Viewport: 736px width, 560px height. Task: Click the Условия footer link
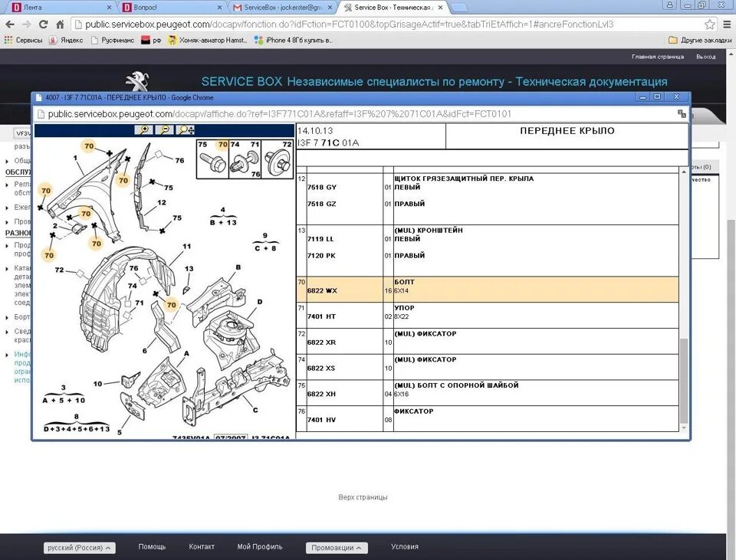[405, 546]
